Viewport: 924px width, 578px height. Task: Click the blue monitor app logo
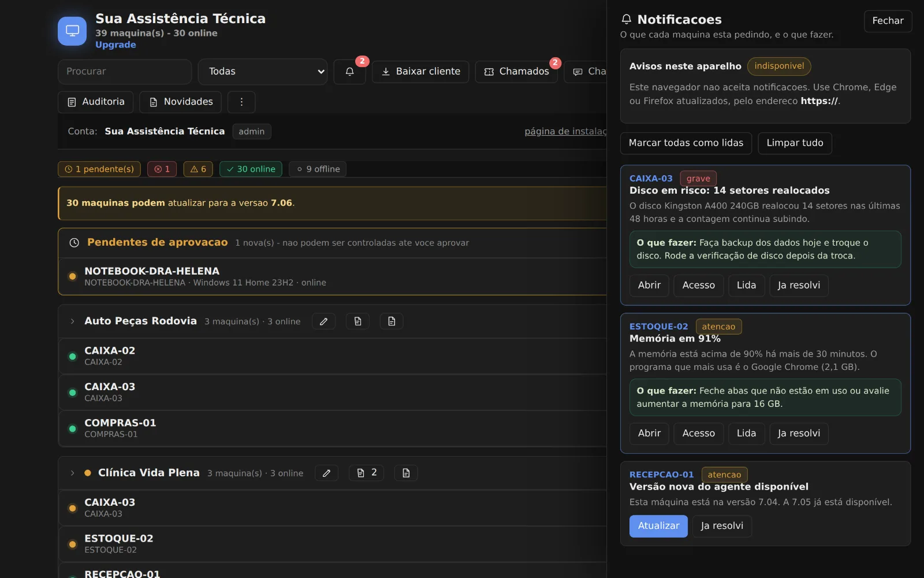coord(72,31)
